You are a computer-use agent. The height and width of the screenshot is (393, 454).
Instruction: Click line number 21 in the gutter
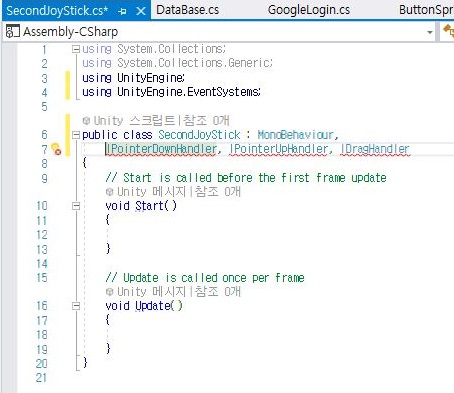pos(42,378)
